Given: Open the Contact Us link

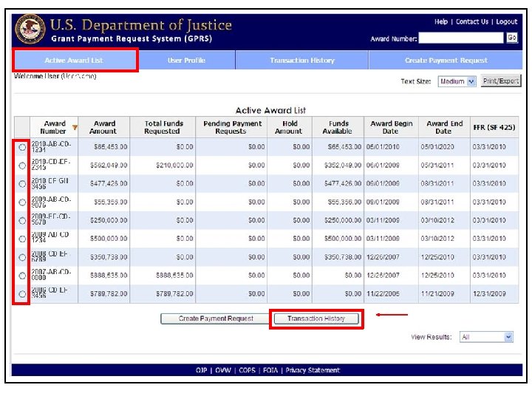Looking at the screenshot, I should 472,21.
